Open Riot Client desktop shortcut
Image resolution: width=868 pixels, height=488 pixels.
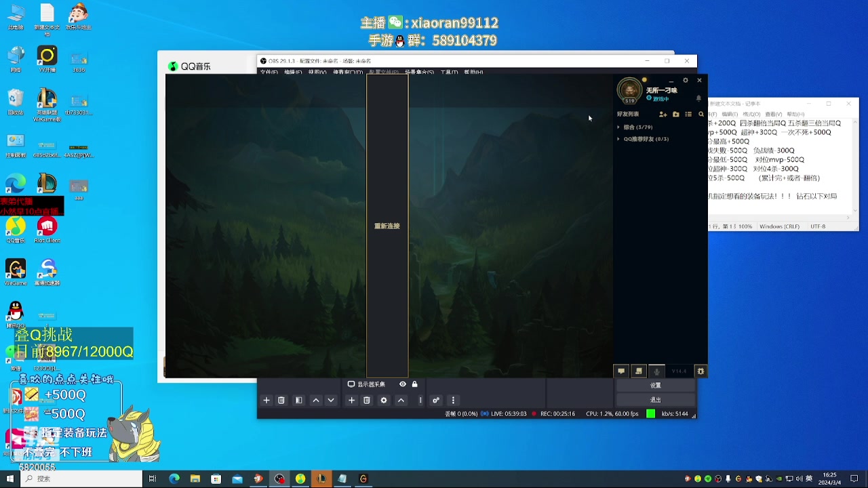[x=47, y=230]
